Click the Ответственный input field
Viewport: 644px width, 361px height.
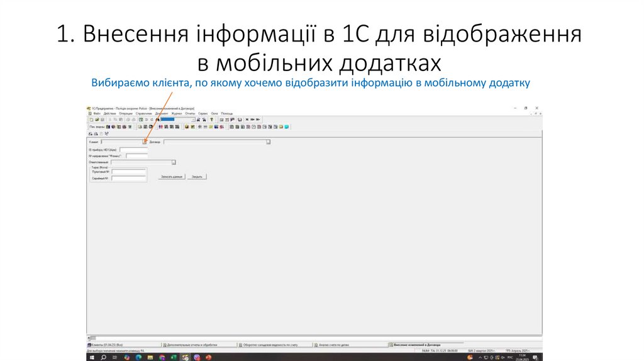(x=142, y=162)
